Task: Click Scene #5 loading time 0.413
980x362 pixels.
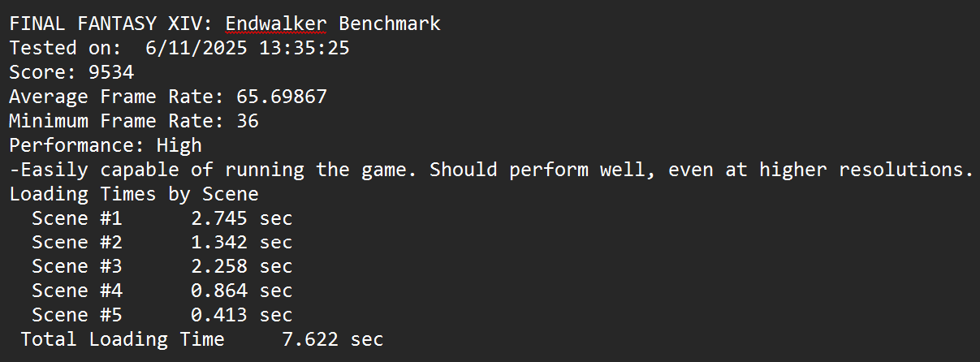Action: tap(219, 315)
